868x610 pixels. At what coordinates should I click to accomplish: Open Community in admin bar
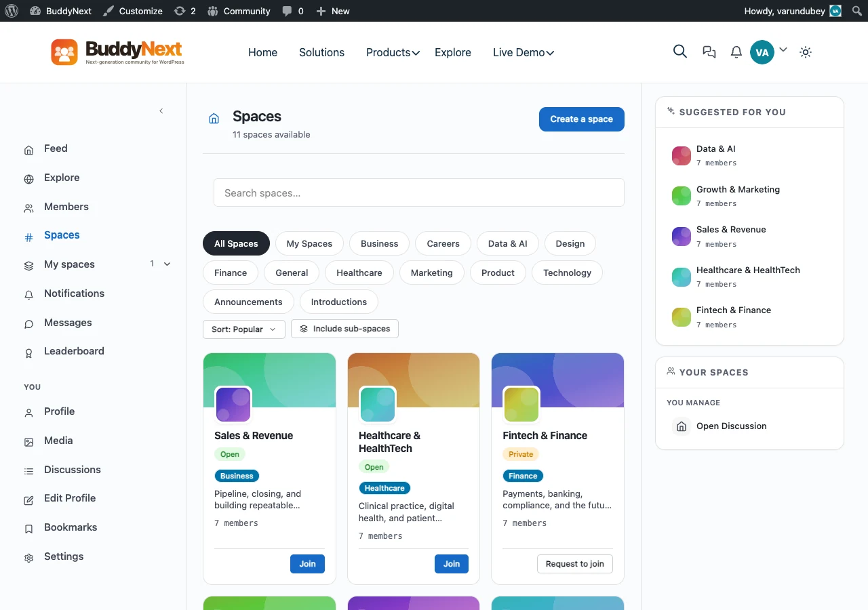click(x=239, y=11)
